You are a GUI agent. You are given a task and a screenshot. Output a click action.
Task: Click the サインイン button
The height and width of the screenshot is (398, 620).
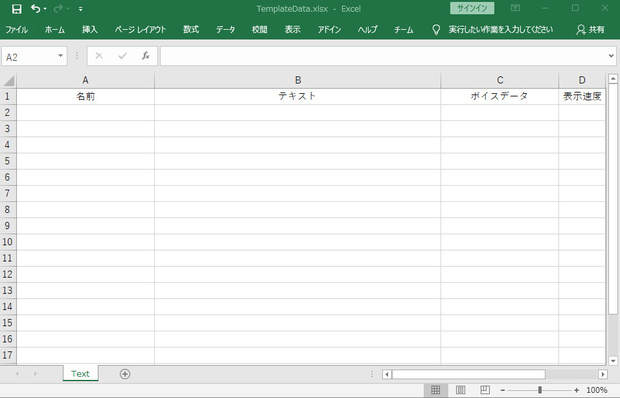pos(472,8)
